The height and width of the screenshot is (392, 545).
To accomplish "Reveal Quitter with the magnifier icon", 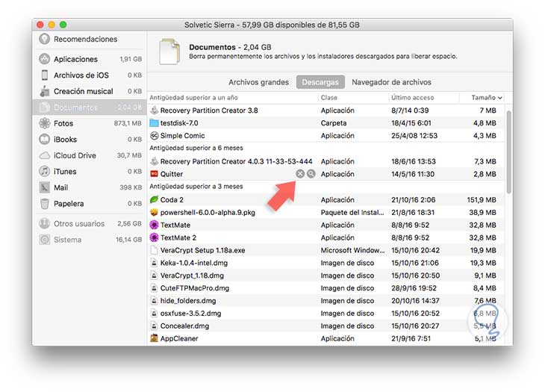I will coord(311,174).
